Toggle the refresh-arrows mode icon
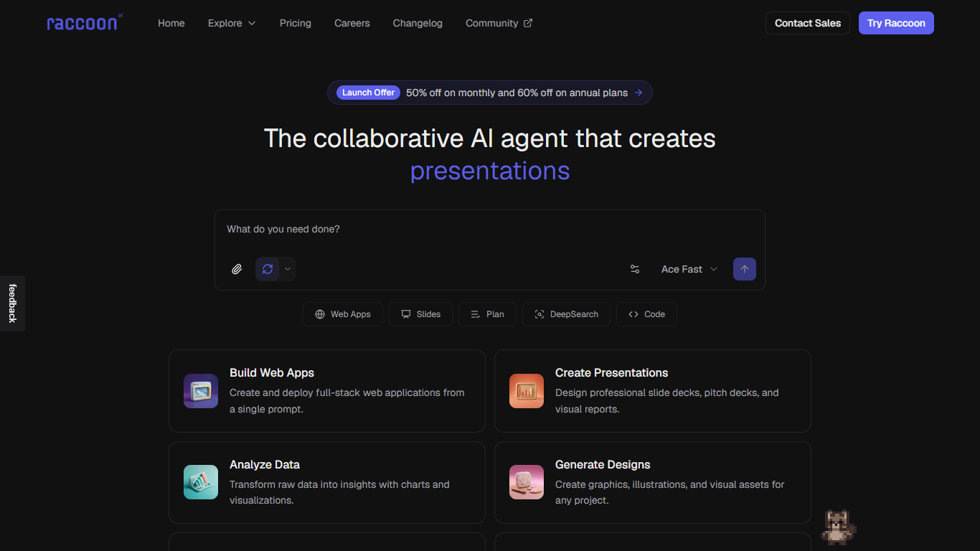This screenshot has width=980, height=551. click(268, 269)
